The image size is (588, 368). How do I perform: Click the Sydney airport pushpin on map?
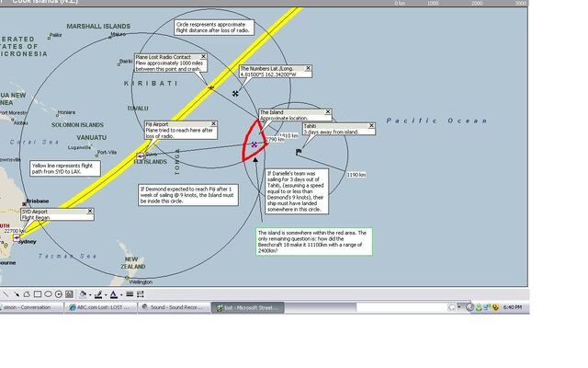point(17,237)
